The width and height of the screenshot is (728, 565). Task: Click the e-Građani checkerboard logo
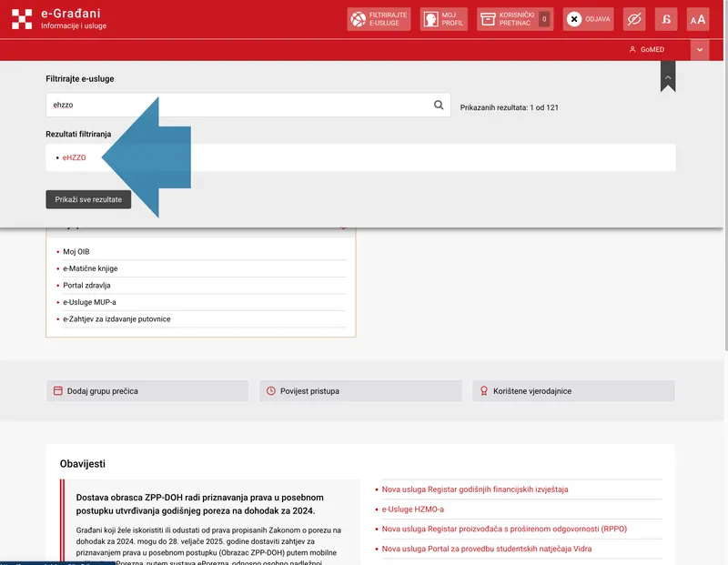[22, 19]
